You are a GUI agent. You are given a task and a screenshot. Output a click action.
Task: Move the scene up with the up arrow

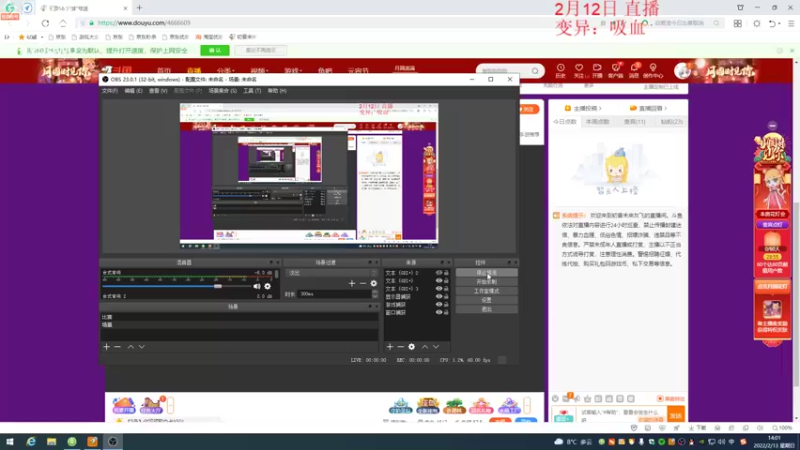(x=131, y=347)
